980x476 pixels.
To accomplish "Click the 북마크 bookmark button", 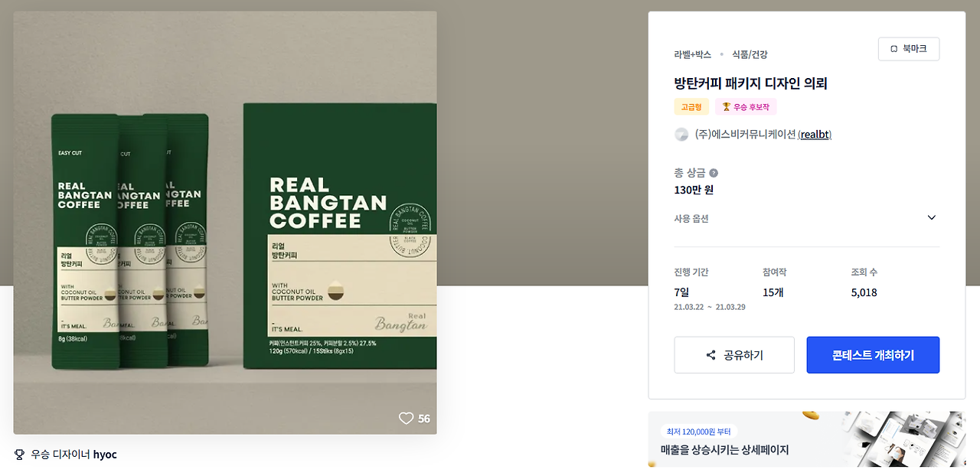I will 908,49.
